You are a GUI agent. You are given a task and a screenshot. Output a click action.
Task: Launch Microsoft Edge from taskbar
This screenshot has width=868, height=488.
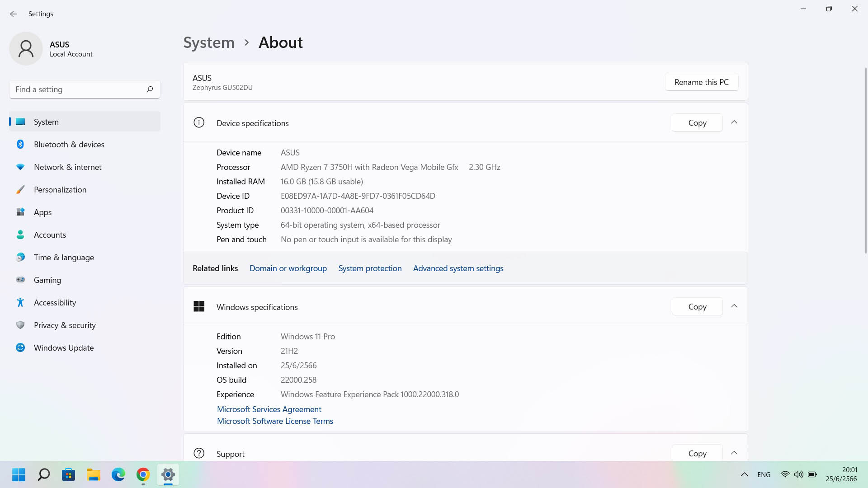118,474
